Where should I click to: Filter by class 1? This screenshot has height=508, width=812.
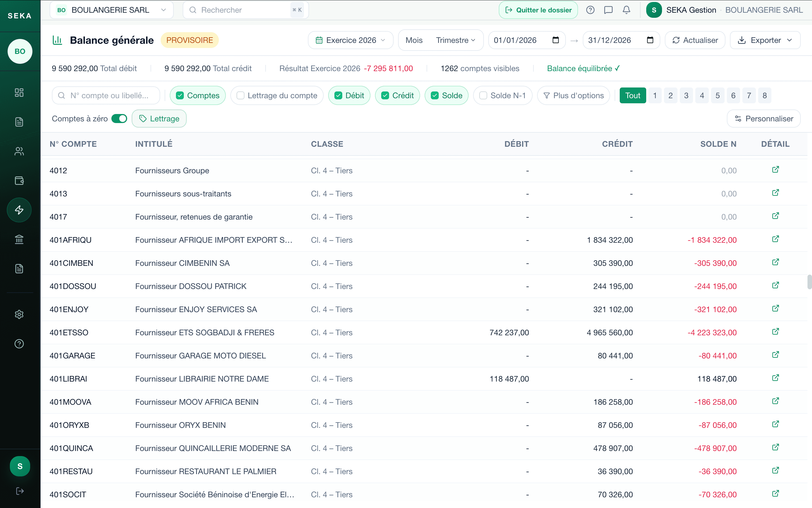[655, 96]
